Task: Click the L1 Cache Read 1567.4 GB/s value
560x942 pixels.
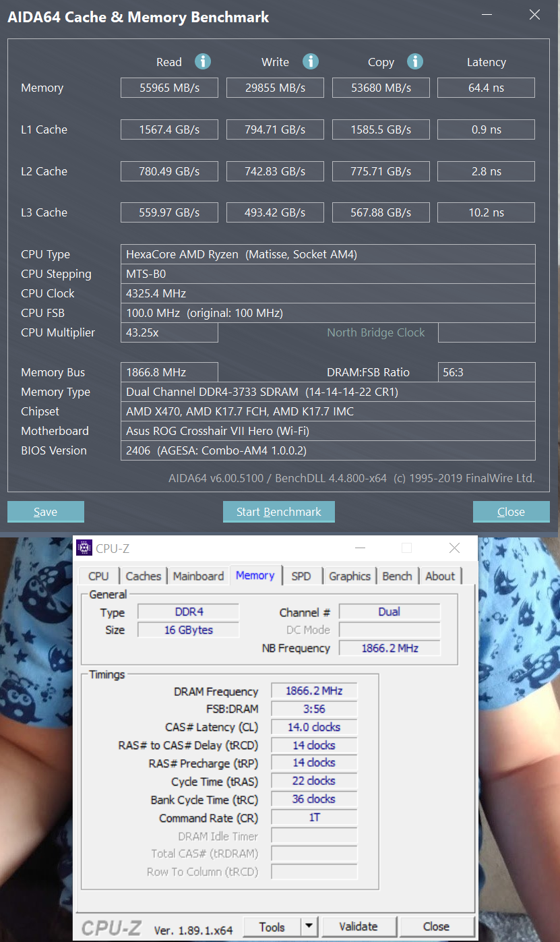Action: pos(169,129)
